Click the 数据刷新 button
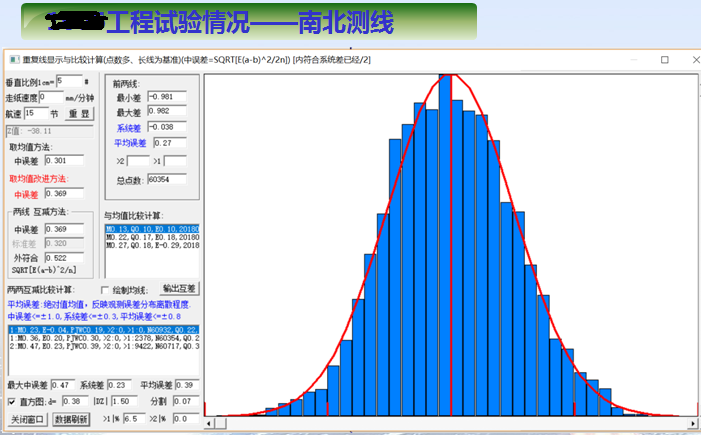This screenshot has height=435, width=701. click(x=71, y=419)
